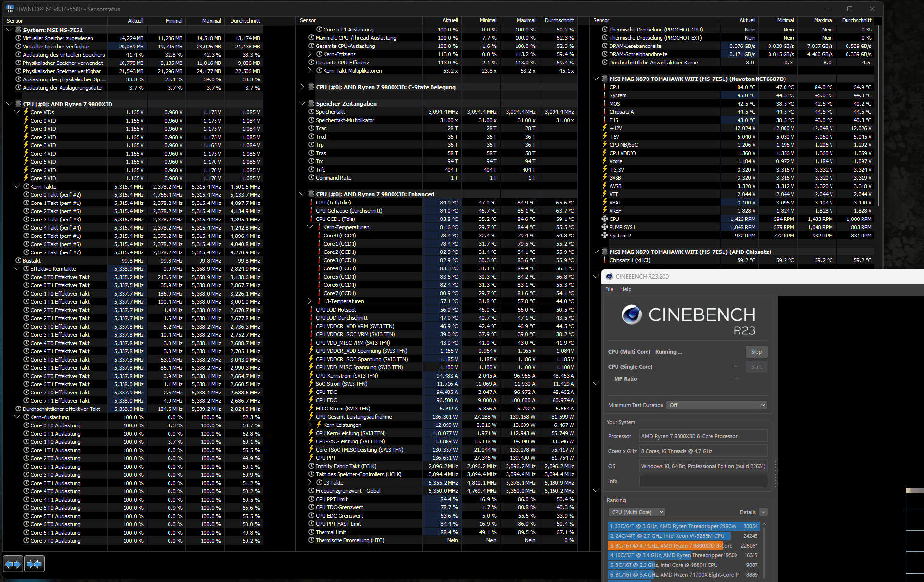Select the Ryzen 7 9800X3D ranking entry
The height and width of the screenshot is (582, 924).
point(684,546)
